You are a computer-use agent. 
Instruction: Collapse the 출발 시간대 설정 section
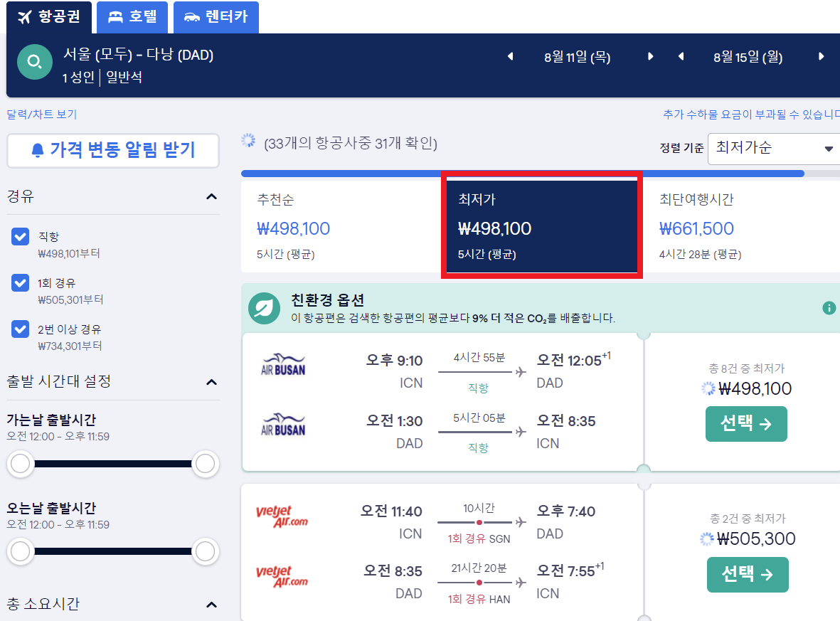click(x=211, y=382)
